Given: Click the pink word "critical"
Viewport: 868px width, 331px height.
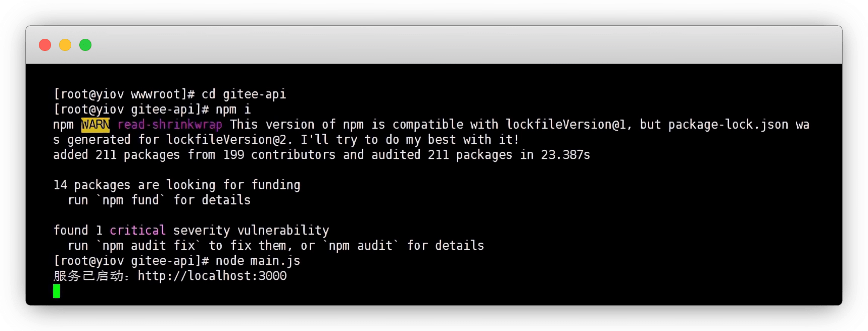Looking at the screenshot, I should (x=137, y=231).
